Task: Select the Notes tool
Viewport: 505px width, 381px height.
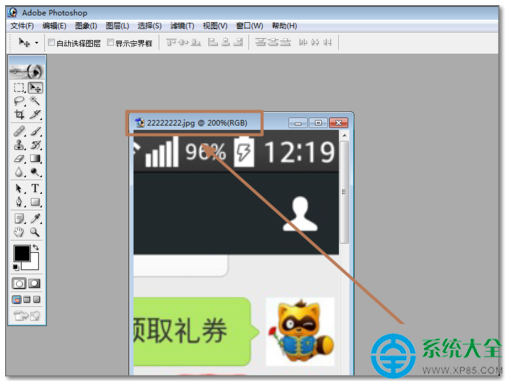Action: [x=19, y=218]
